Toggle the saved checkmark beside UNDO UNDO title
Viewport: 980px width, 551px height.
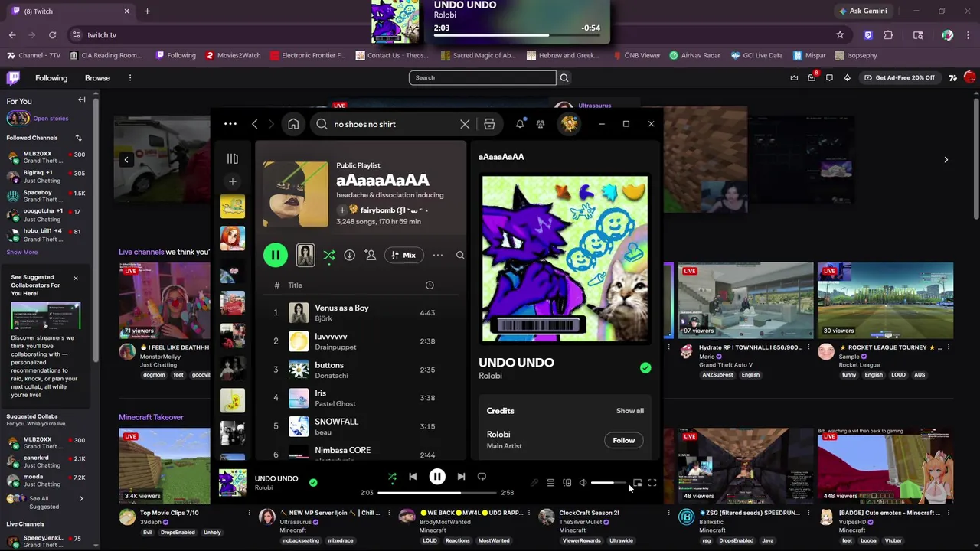tap(645, 368)
